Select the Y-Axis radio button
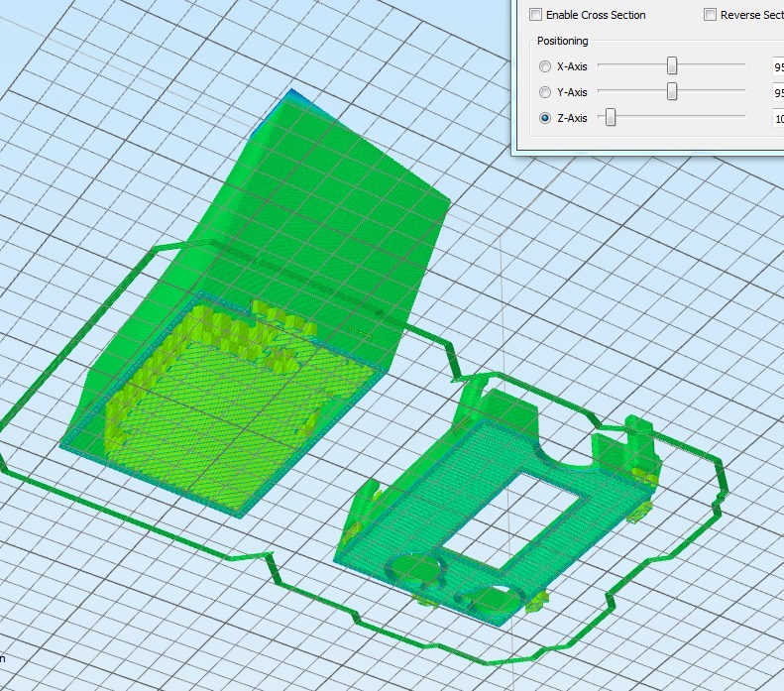This screenshot has width=784, height=691. (545, 92)
